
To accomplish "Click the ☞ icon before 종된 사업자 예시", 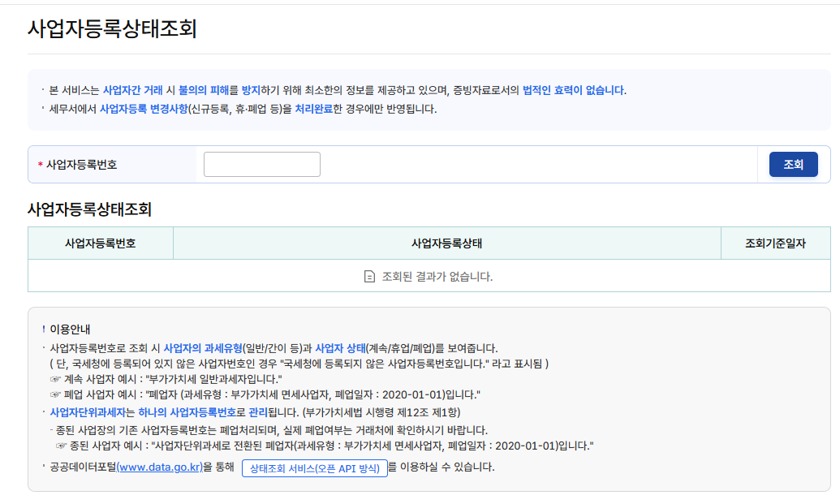I will coord(61,444).
